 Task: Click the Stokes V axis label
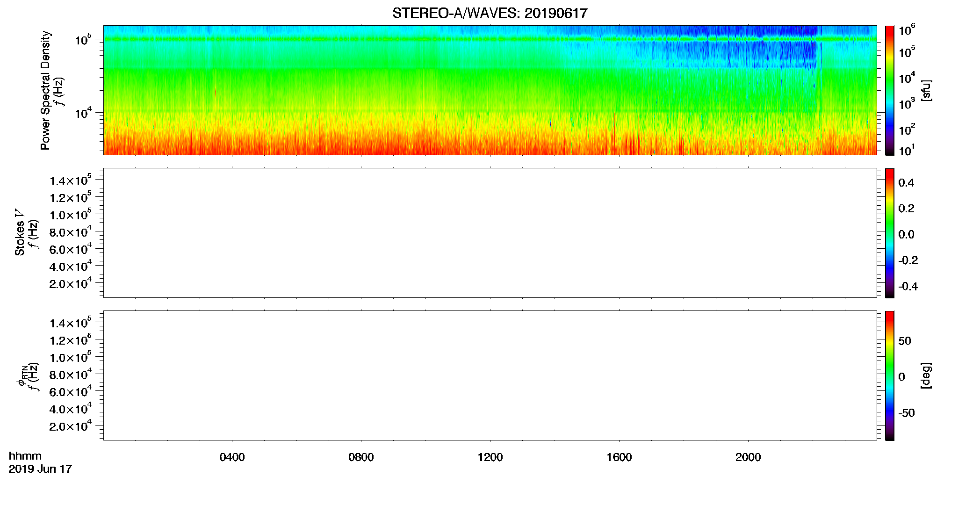20,232
